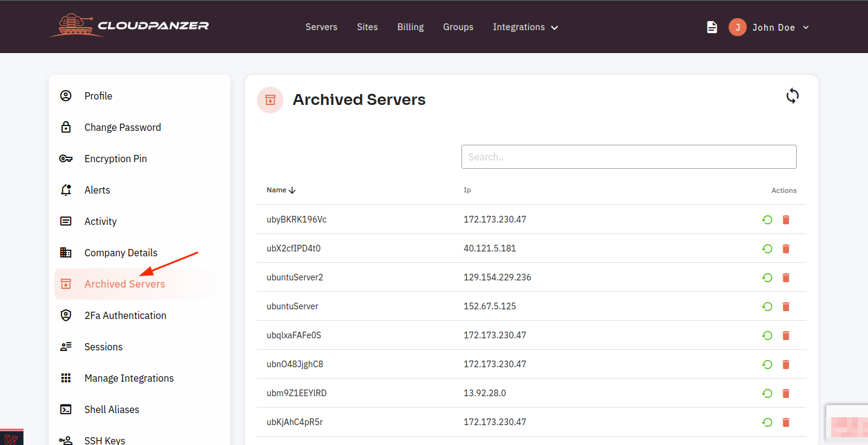The height and width of the screenshot is (445, 868).
Task: Delete the server with IP 152.67.5.125
Action: pos(786,306)
